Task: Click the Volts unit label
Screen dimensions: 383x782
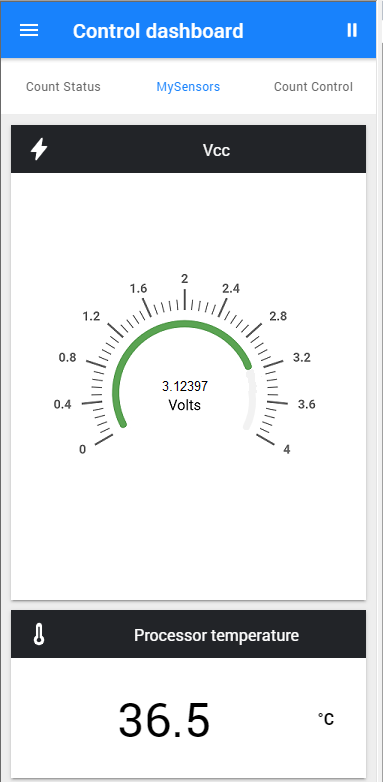Action: pyautogui.click(x=185, y=404)
